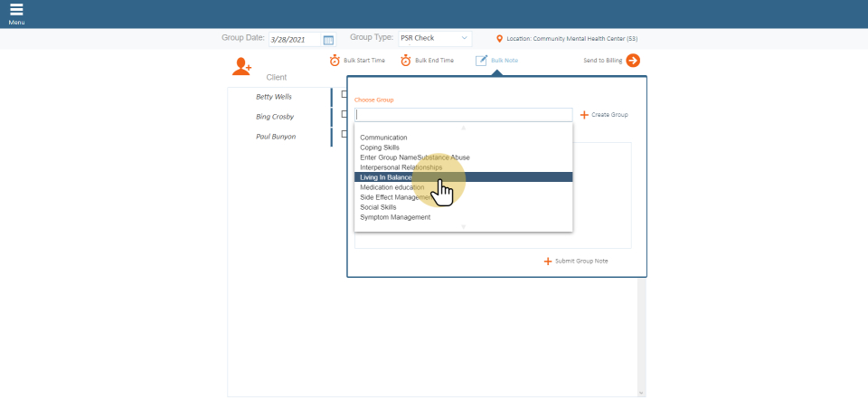The image size is (868, 400).
Task: Click the Location pin icon
Action: [x=500, y=39]
